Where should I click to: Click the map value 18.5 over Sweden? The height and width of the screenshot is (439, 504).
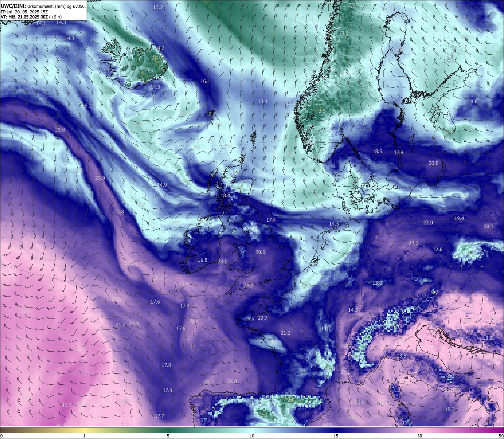point(377,152)
